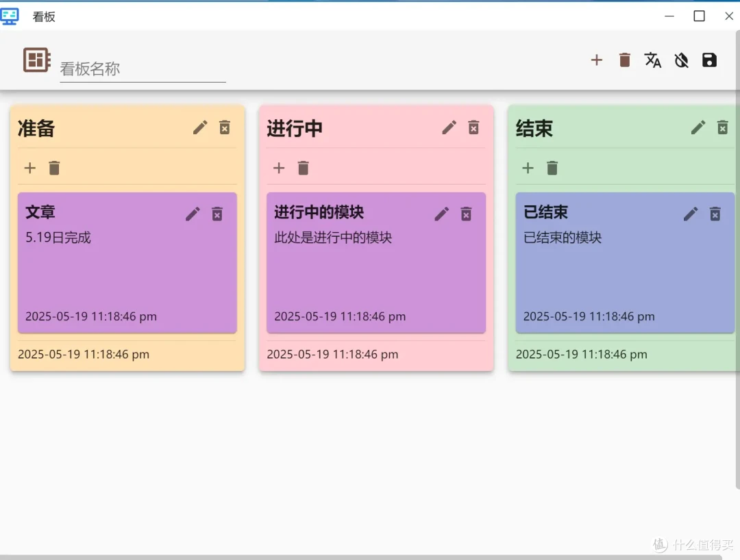This screenshot has height=560, width=740.
Task: Click 已结束的模块 description text
Action: [563, 237]
